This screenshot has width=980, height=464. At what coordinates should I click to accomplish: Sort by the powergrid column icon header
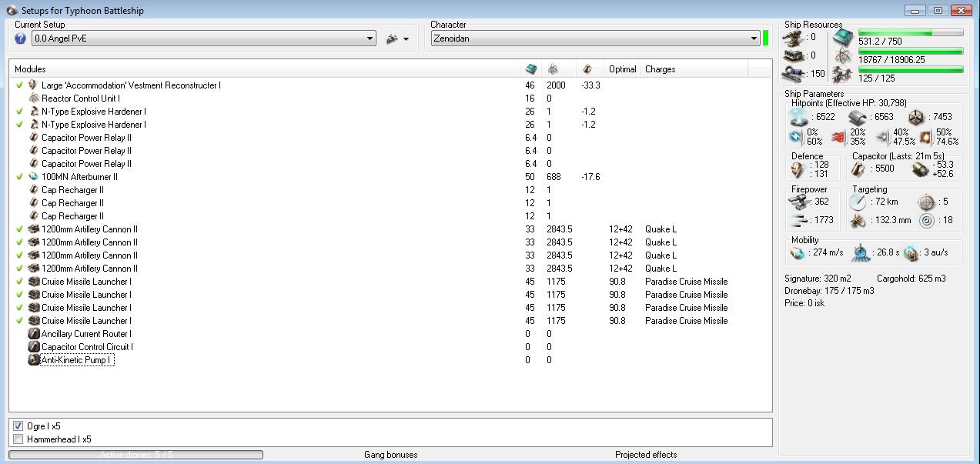pyautogui.click(x=554, y=69)
